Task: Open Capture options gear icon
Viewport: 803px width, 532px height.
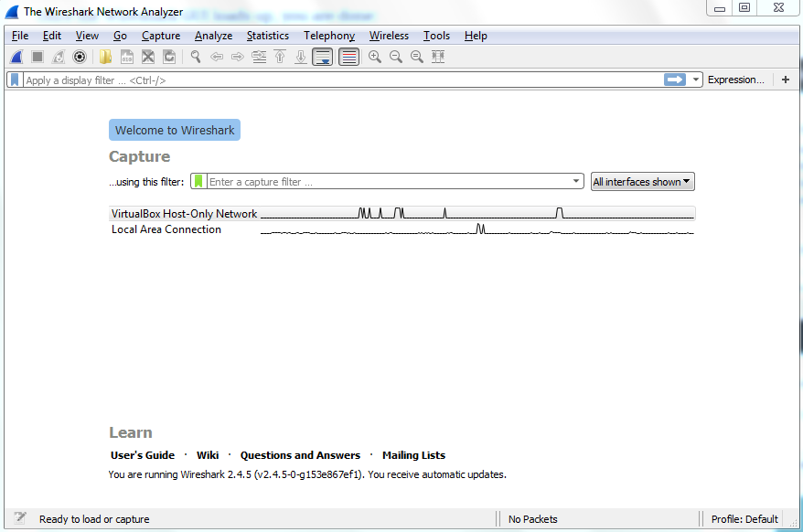Action: point(80,57)
